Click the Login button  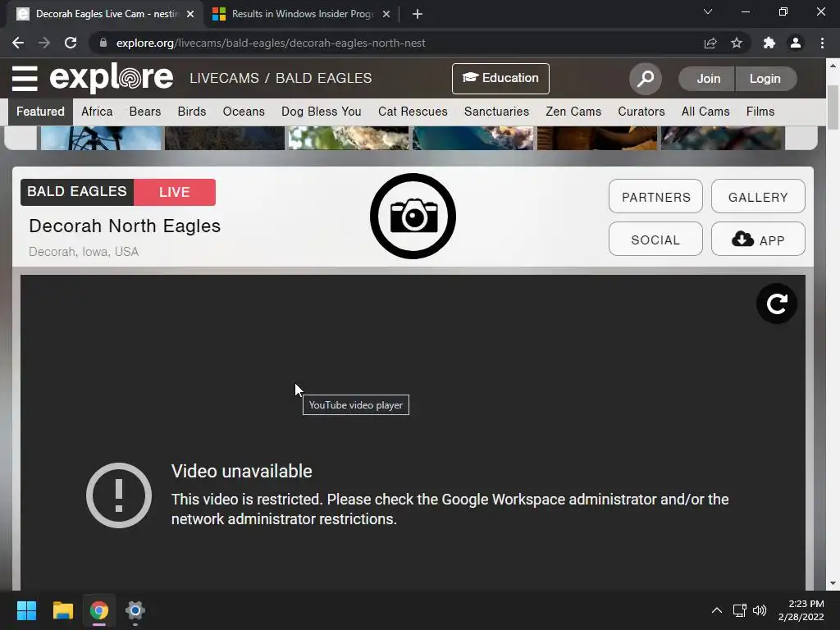click(765, 79)
